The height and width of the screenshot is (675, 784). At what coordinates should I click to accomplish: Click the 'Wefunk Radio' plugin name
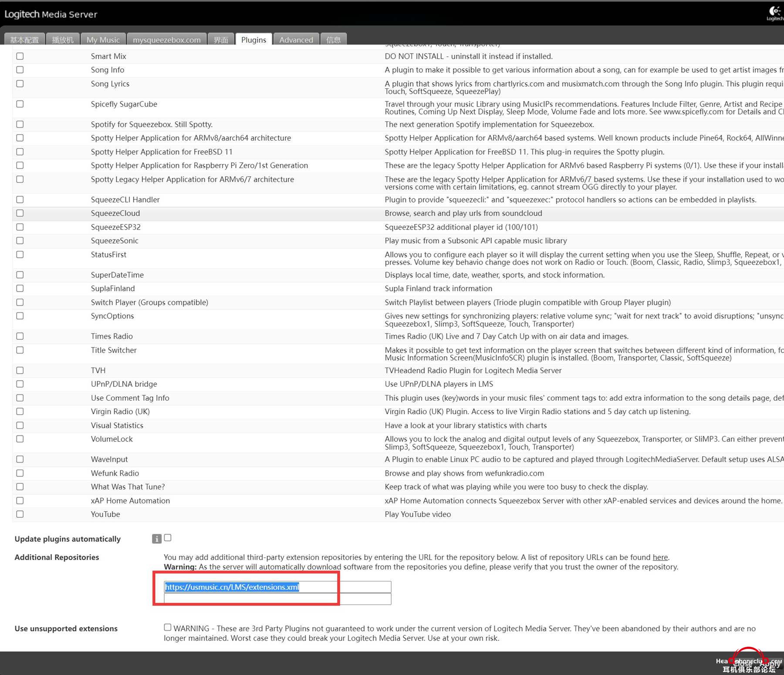pyautogui.click(x=115, y=473)
